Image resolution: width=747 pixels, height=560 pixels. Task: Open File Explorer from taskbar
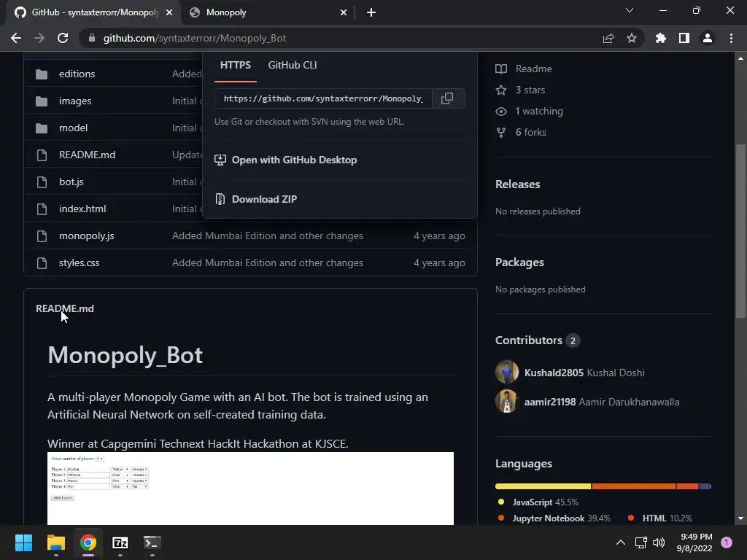tap(55, 542)
